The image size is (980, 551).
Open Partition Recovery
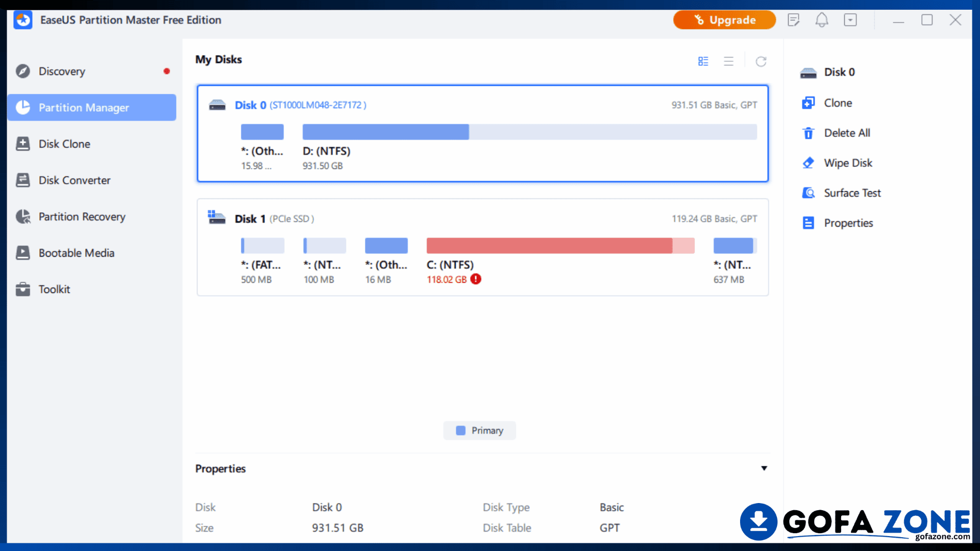pos(92,216)
